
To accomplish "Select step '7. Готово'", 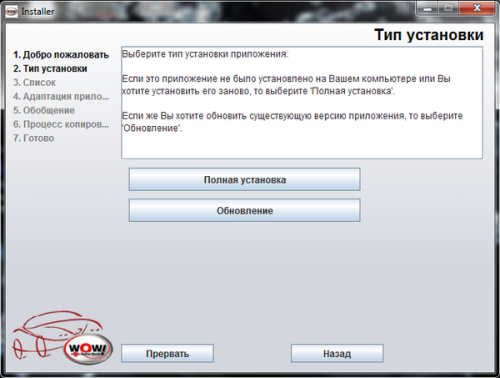I will [x=34, y=138].
